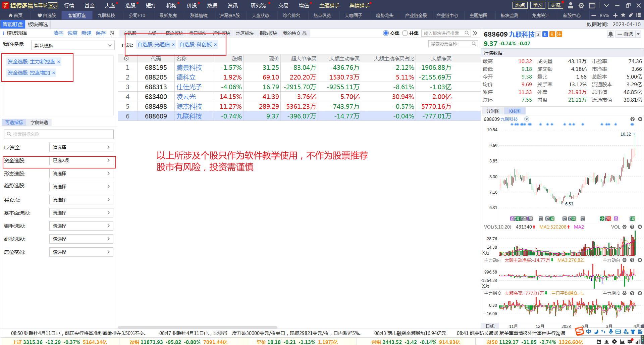Open 我的模板 默认模板 dropdown
The image size is (644, 345).
point(73,45)
